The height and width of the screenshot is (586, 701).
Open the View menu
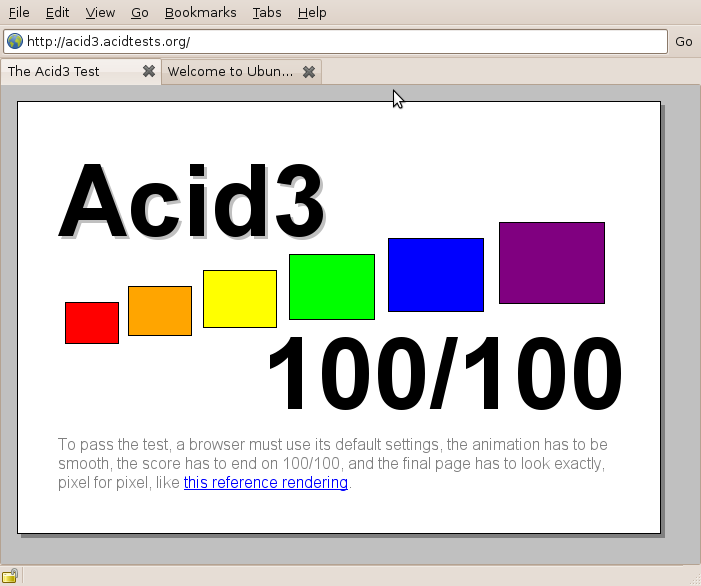pyautogui.click(x=100, y=13)
